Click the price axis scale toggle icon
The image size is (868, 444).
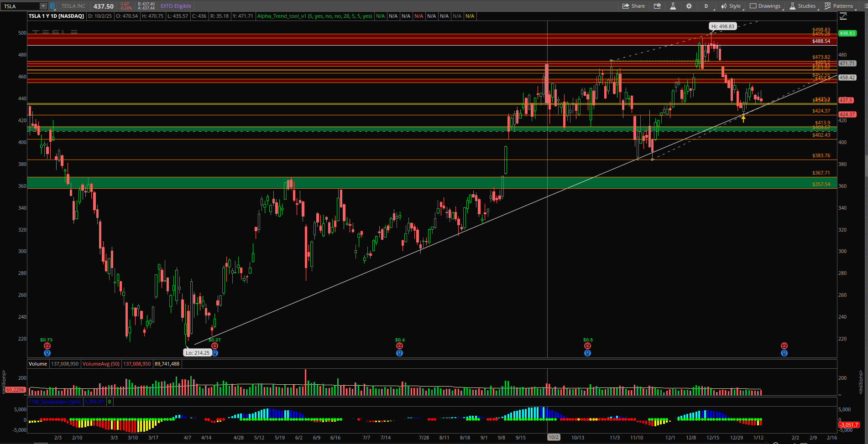coord(843,16)
